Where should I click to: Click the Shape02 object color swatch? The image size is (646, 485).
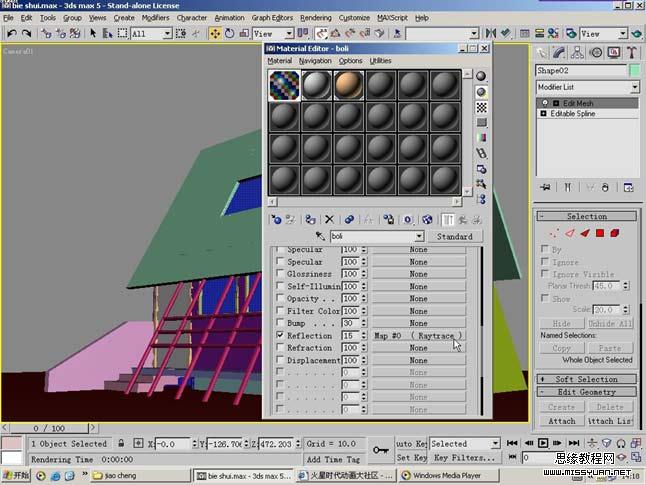(x=635, y=70)
